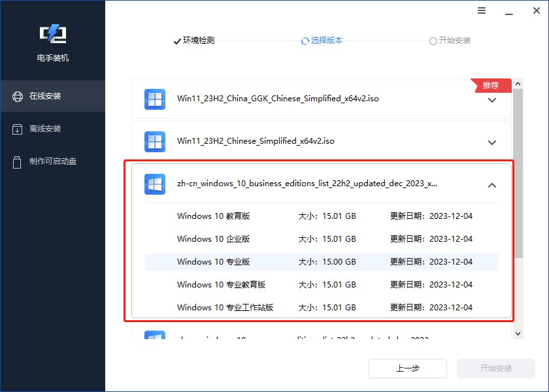Click the globe icon for 在线安装

(16, 95)
